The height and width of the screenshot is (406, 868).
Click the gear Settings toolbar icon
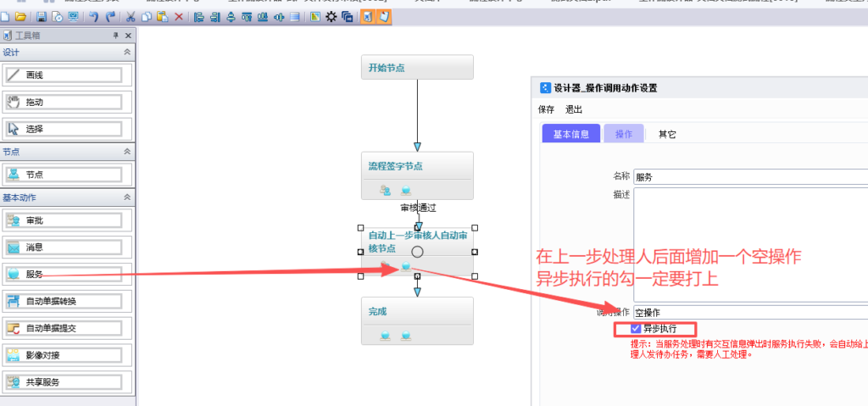(331, 17)
